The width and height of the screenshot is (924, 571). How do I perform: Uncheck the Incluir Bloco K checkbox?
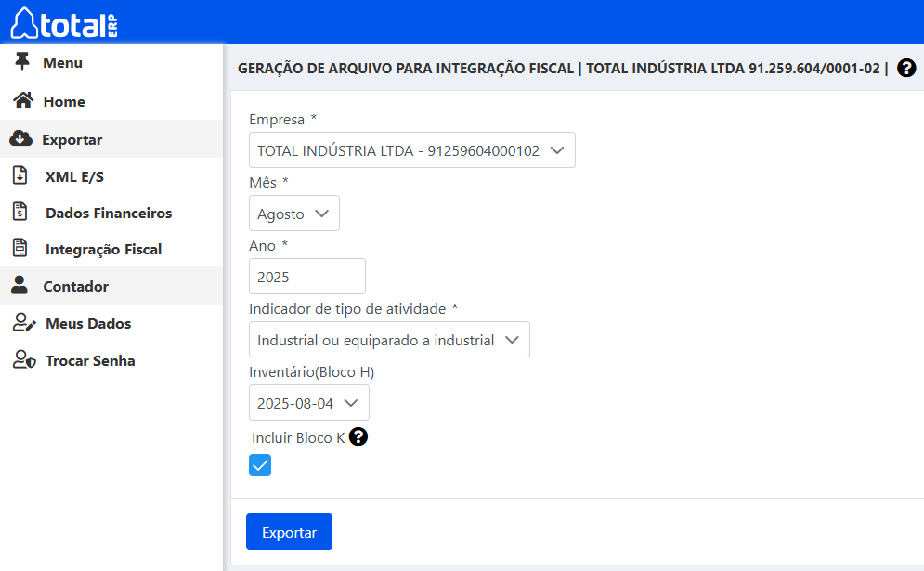[x=260, y=465]
